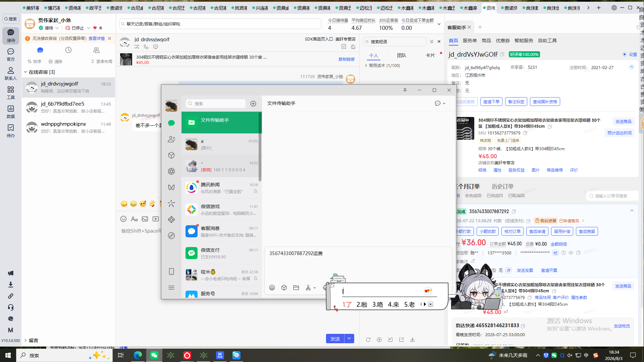The height and width of the screenshot is (362, 644).
Task: Pin the WeChat window on top
Action: pyautogui.click(x=405, y=90)
